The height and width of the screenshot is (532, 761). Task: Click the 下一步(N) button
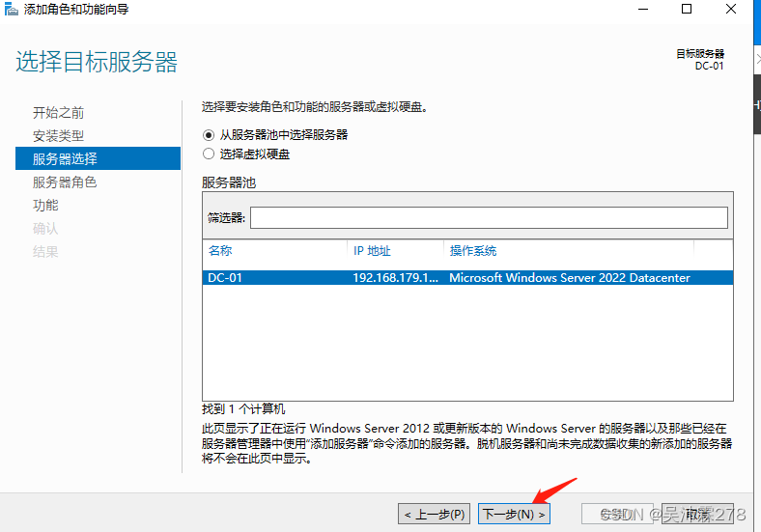coord(514,514)
